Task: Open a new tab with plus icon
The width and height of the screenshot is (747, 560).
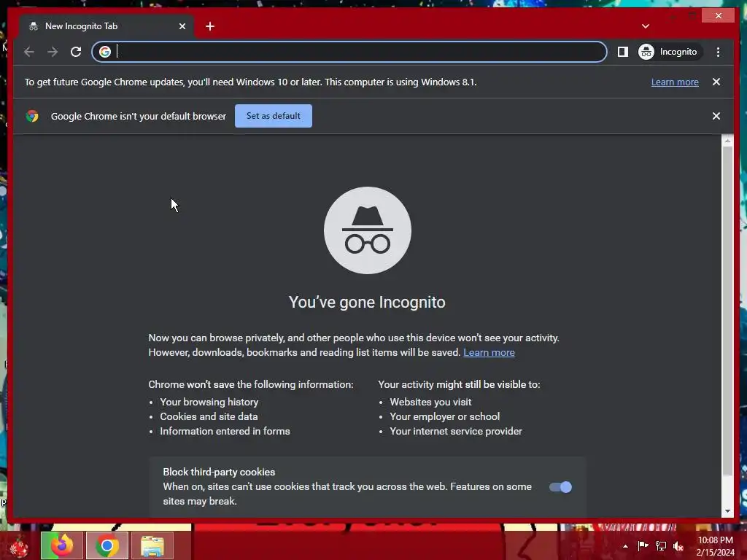Action: coord(209,26)
